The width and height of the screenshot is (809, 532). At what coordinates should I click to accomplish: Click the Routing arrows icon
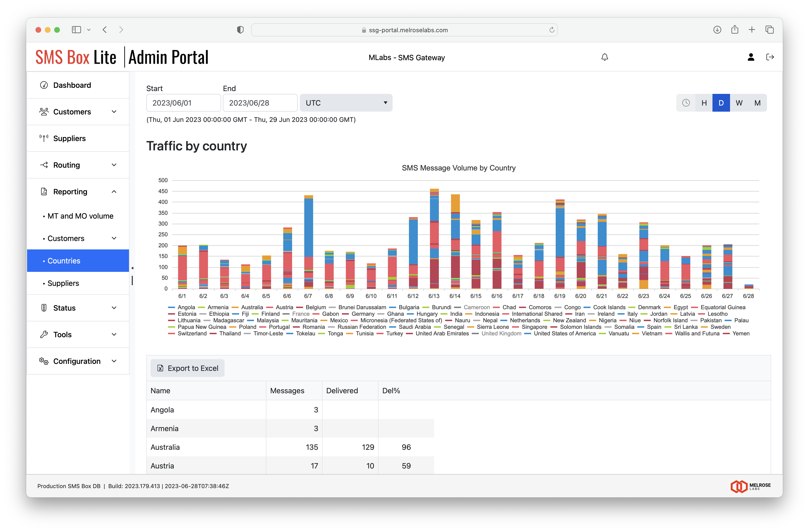tap(44, 165)
